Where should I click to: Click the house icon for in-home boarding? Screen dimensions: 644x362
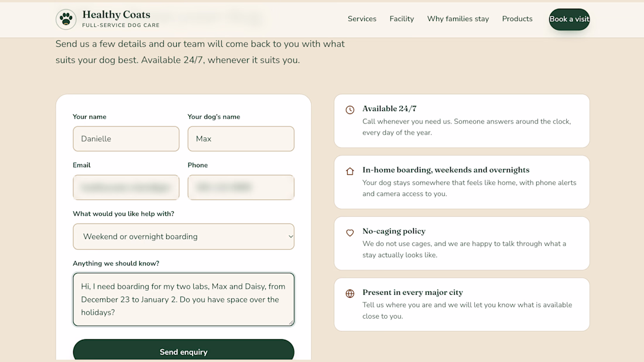click(x=350, y=171)
